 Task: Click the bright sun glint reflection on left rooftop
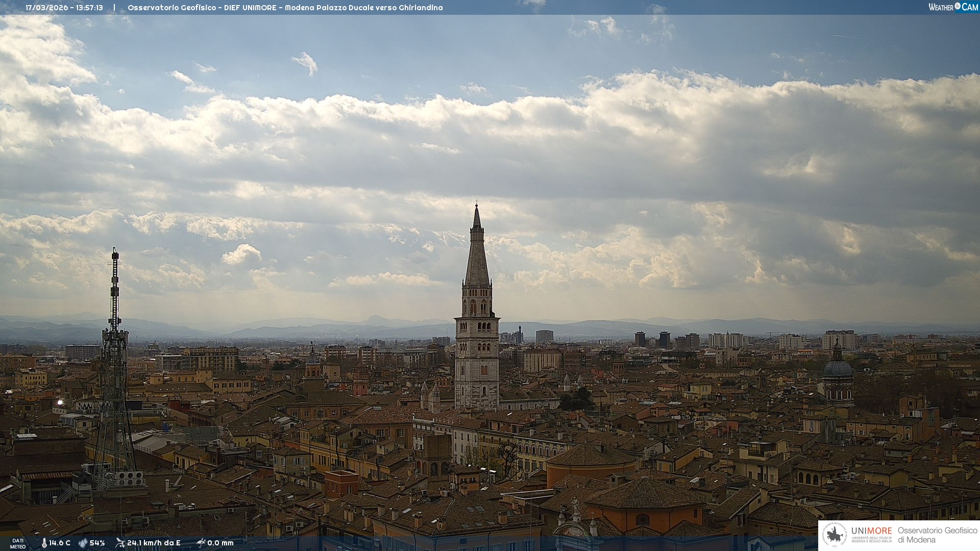(60, 403)
